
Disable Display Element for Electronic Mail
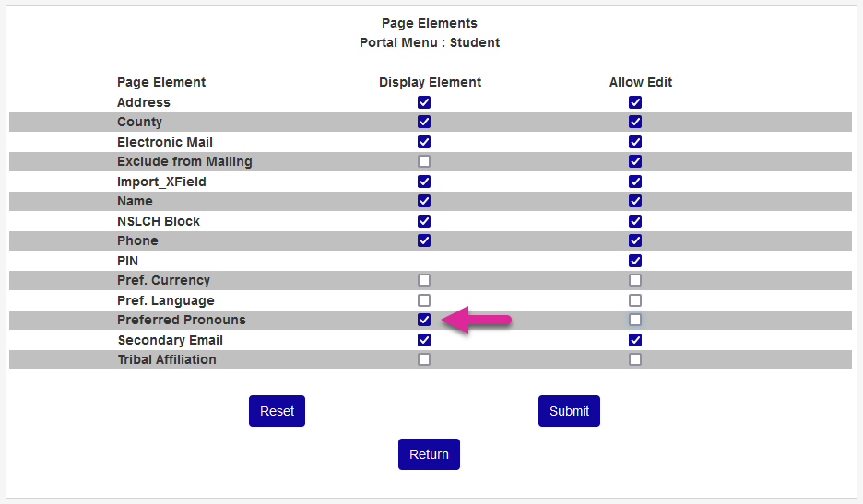424,142
